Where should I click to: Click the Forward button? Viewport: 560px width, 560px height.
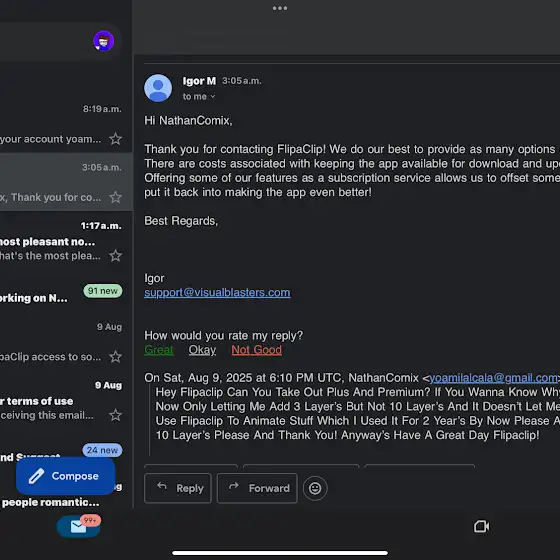(257, 488)
